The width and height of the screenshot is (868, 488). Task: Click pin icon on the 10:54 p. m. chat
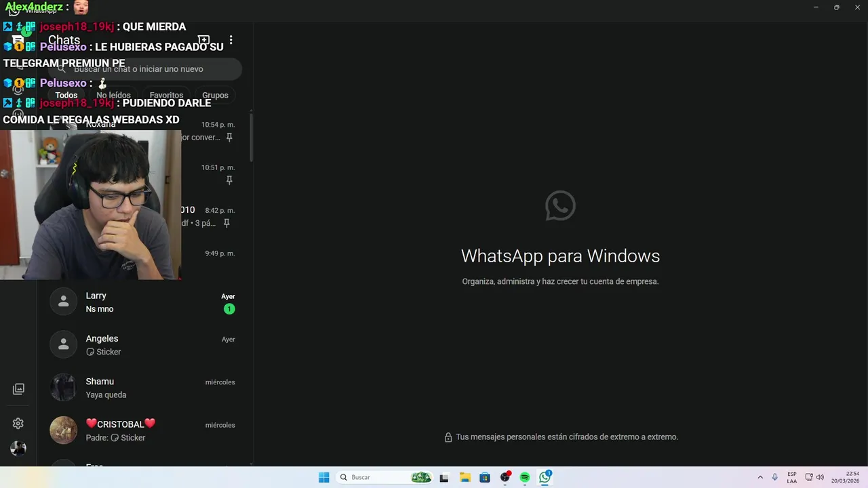(x=229, y=137)
